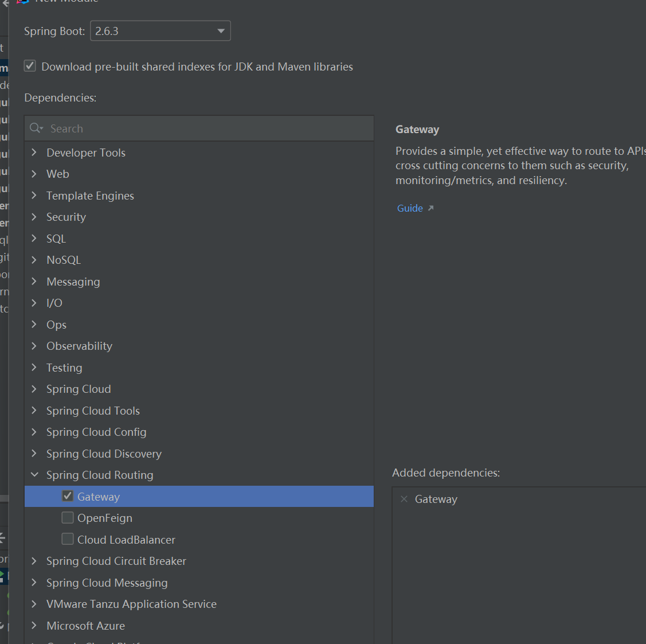The height and width of the screenshot is (644, 646).
Task: Expand the Messaging category
Action: (34, 281)
